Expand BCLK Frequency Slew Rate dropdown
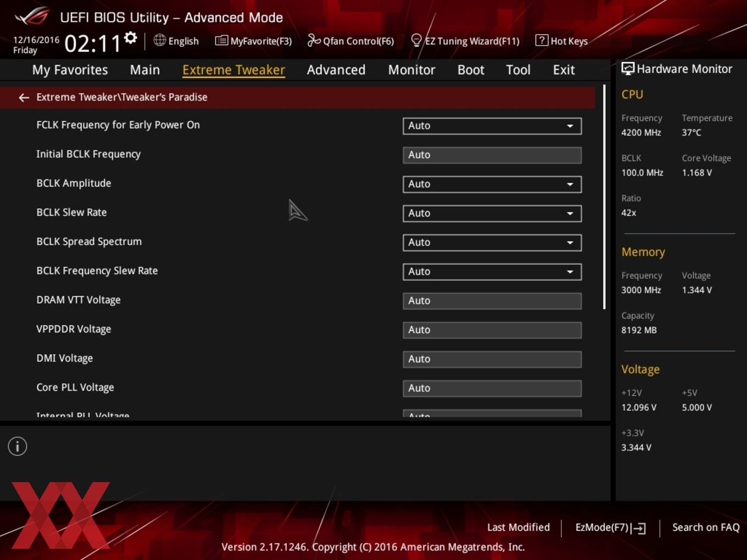The image size is (747, 560). (x=492, y=271)
